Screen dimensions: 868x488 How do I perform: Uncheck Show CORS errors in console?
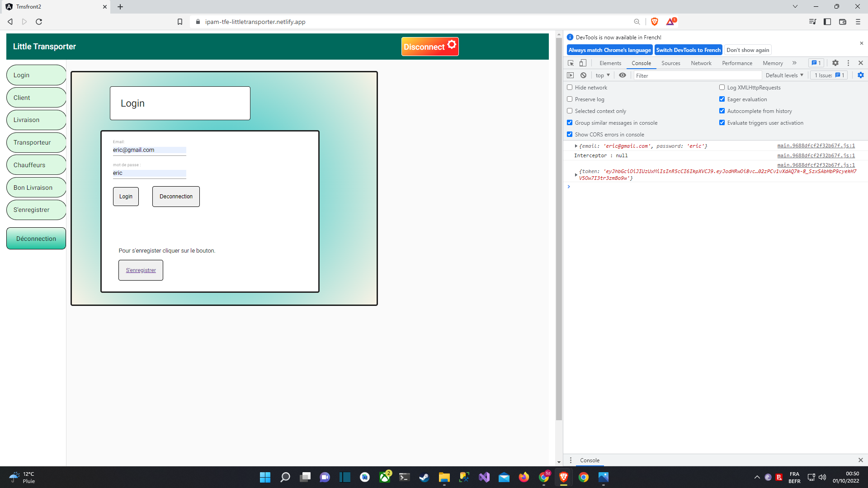tap(570, 135)
